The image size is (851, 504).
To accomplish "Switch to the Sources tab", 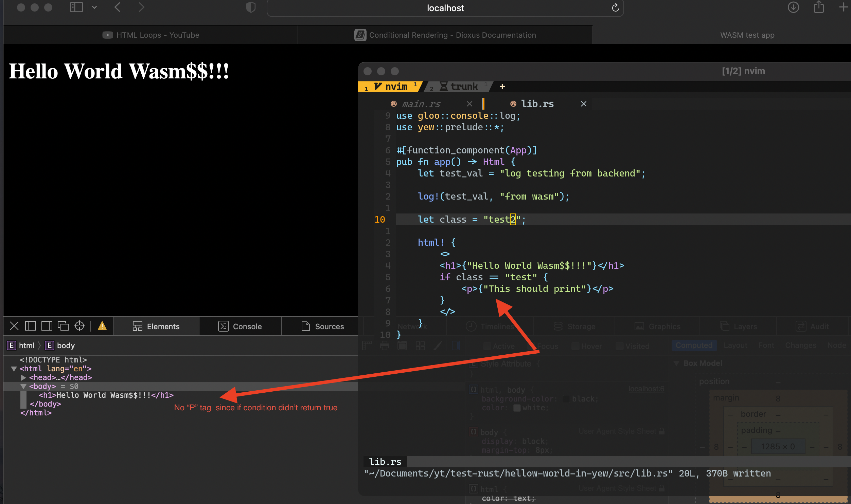I will tap(322, 326).
